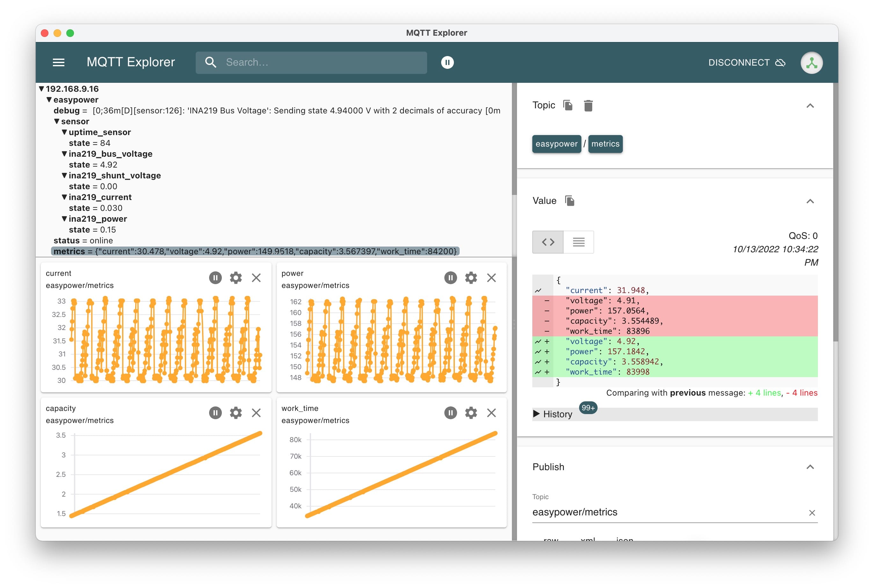
Task: Pause updates with top bar pause button
Action: (x=447, y=62)
